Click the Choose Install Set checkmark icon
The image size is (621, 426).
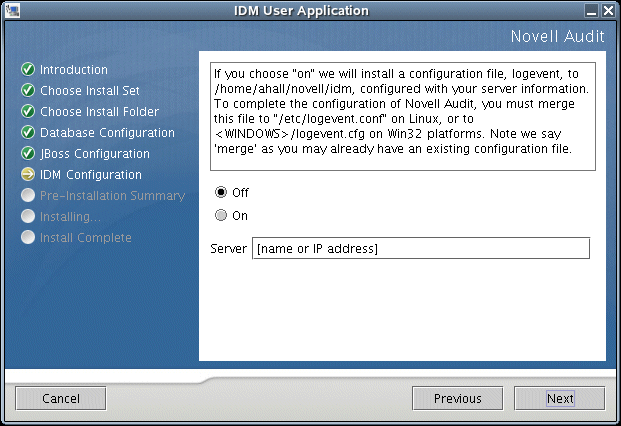(27, 91)
